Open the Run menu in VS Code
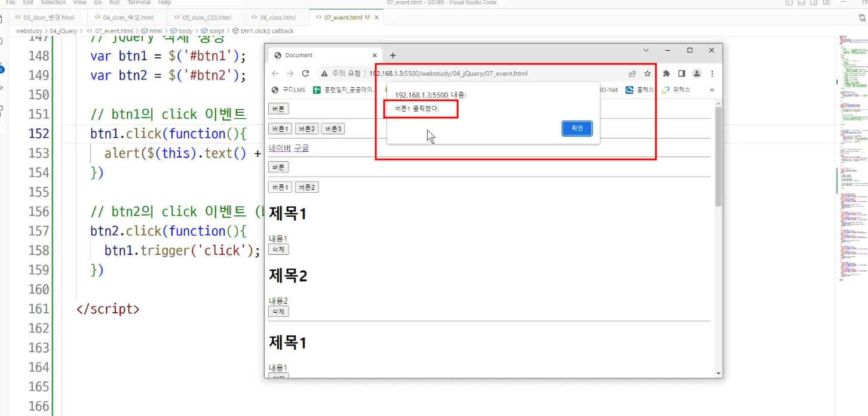The image size is (868, 416). [114, 2]
